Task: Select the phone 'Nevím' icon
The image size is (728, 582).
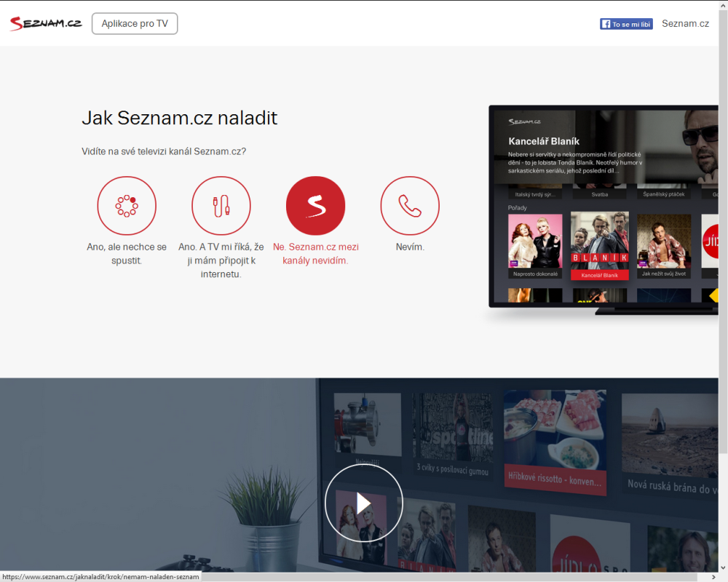Action: tap(410, 206)
